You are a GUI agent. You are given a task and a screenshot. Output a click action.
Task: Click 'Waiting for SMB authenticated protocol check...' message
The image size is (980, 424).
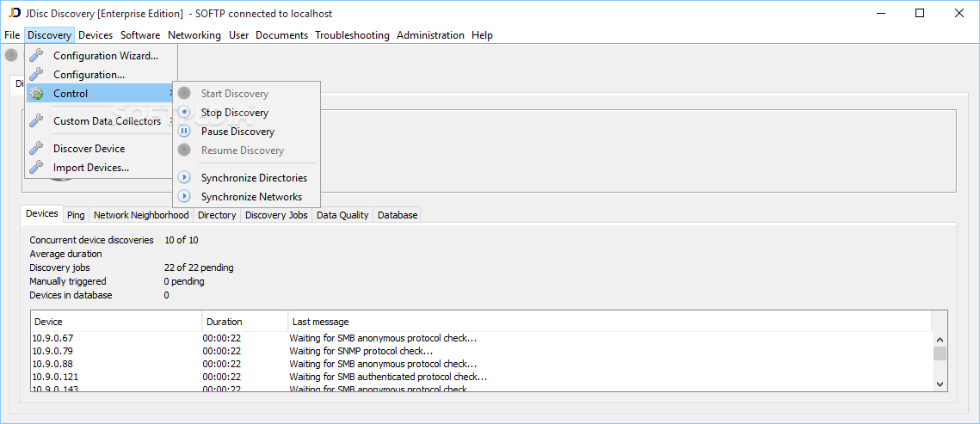pos(388,377)
